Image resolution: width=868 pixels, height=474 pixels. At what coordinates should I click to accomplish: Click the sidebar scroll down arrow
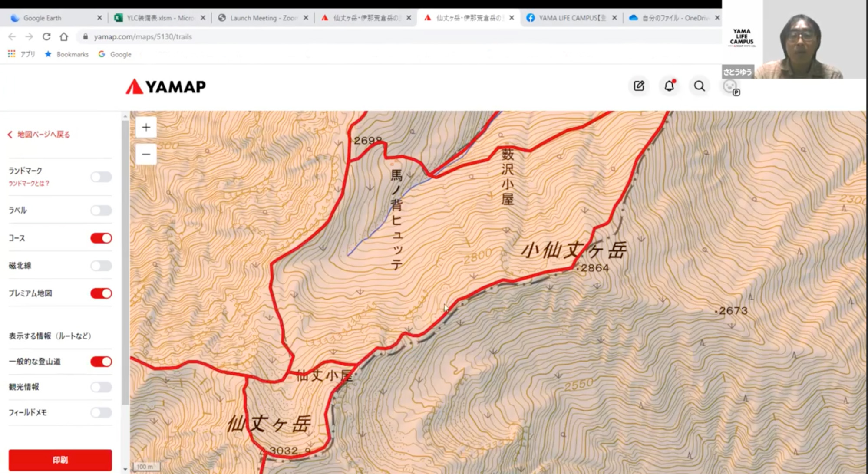(x=125, y=469)
